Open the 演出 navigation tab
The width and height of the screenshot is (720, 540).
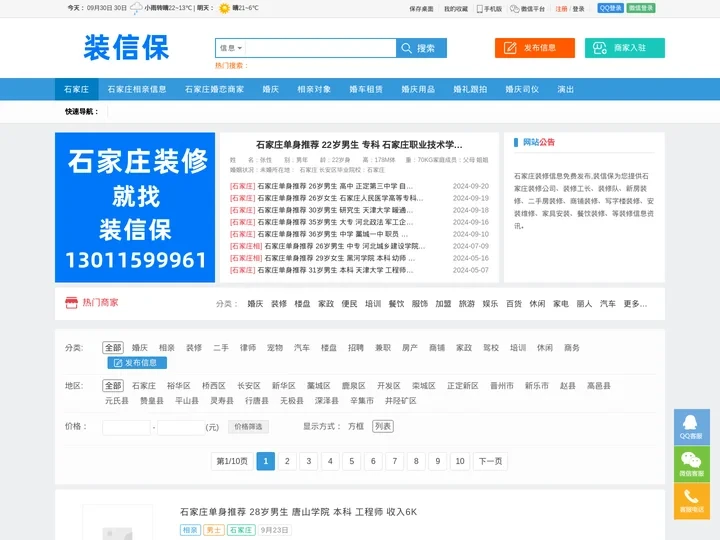[565, 89]
